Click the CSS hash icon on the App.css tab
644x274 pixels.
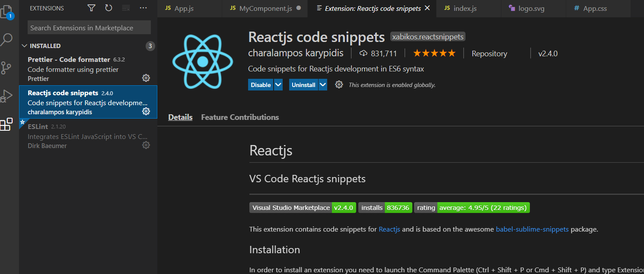tap(576, 8)
